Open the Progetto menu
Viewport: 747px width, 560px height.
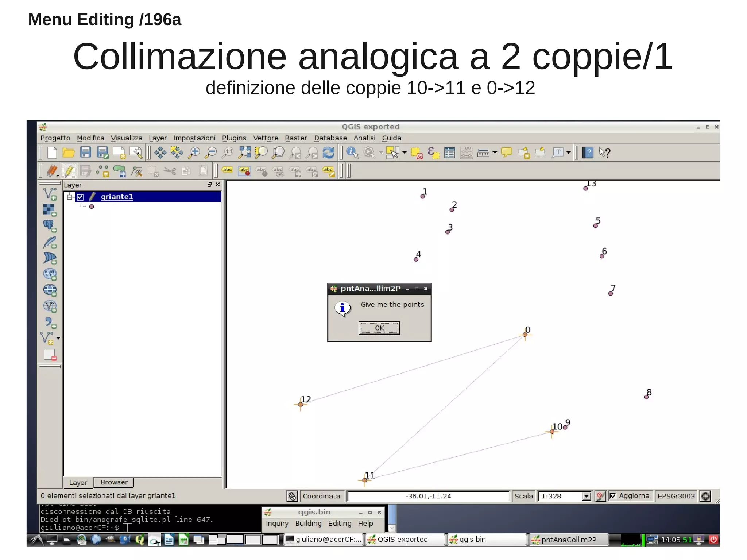(x=55, y=138)
